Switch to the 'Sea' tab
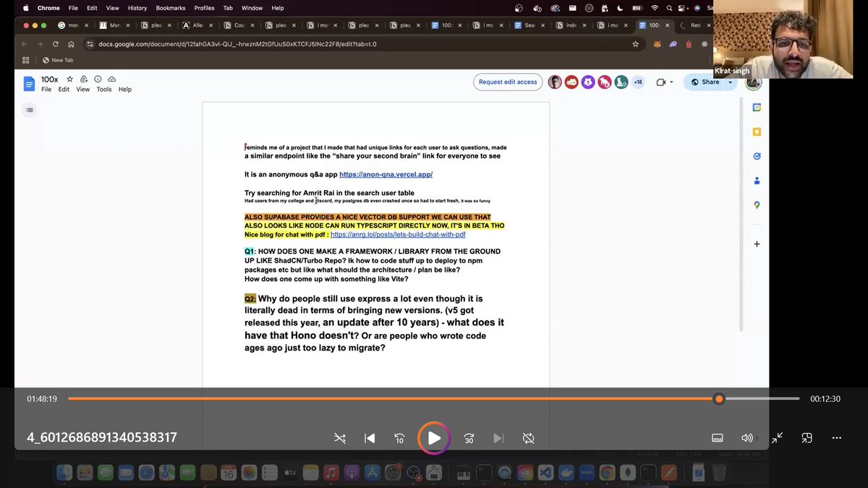Image resolution: width=868 pixels, height=488 pixels. pos(529,25)
